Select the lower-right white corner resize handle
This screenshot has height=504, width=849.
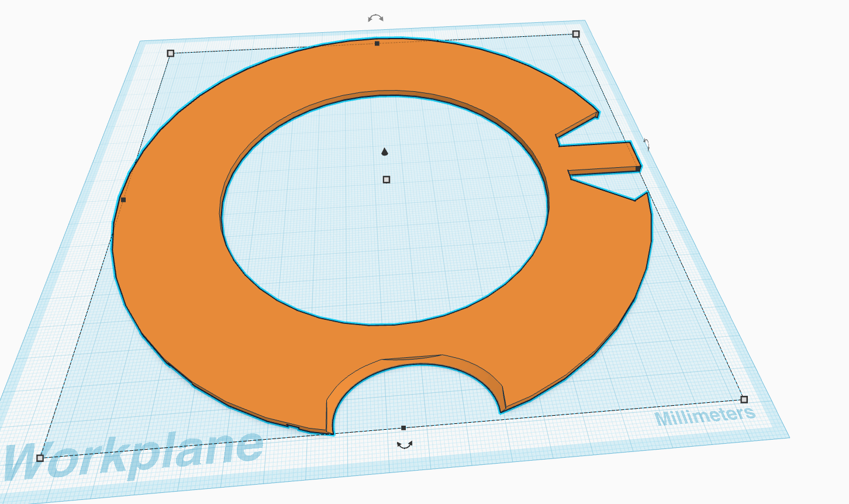pyautogui.click(x=744, y=399)
